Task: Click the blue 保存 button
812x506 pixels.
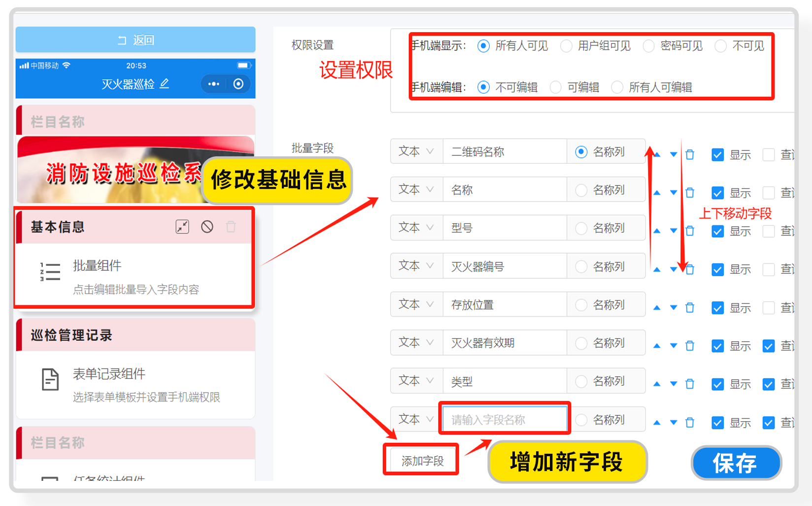Action: pos(736,463)
